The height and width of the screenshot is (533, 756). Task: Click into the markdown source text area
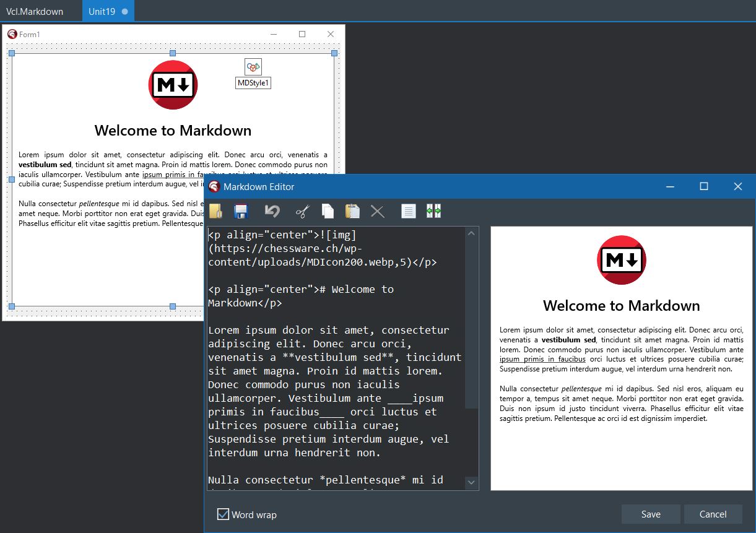click(x=336, y=358)
